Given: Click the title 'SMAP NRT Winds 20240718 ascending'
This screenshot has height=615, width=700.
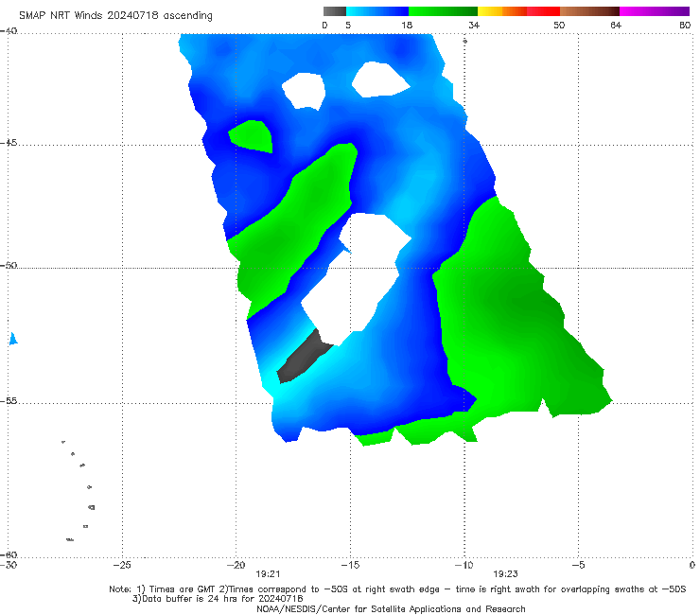Looking at the screenshot, I should [x=115, y=15].
